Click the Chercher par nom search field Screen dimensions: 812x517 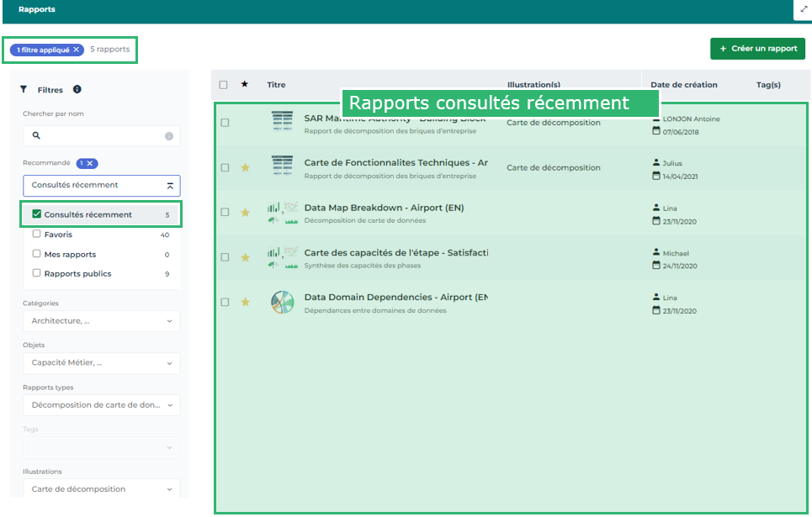(97, 136)
